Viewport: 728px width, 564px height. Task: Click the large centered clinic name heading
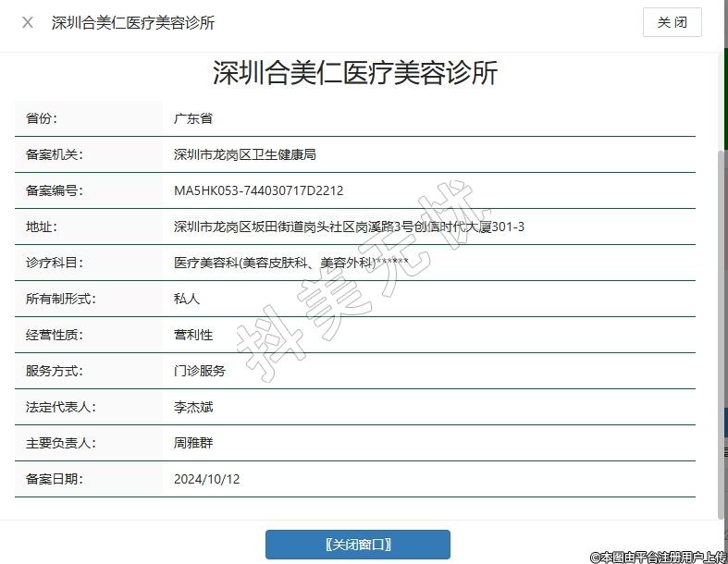click(x=355, y=73)
